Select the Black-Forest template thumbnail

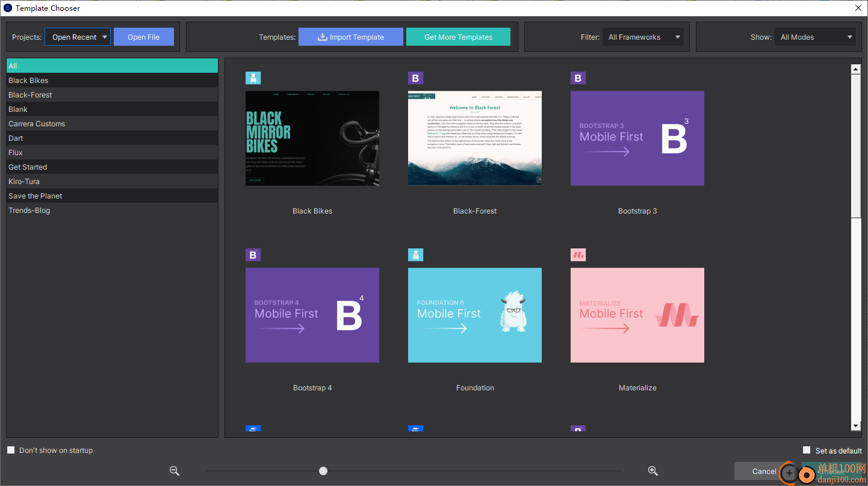pyautogui.click(x=475, y=138)
